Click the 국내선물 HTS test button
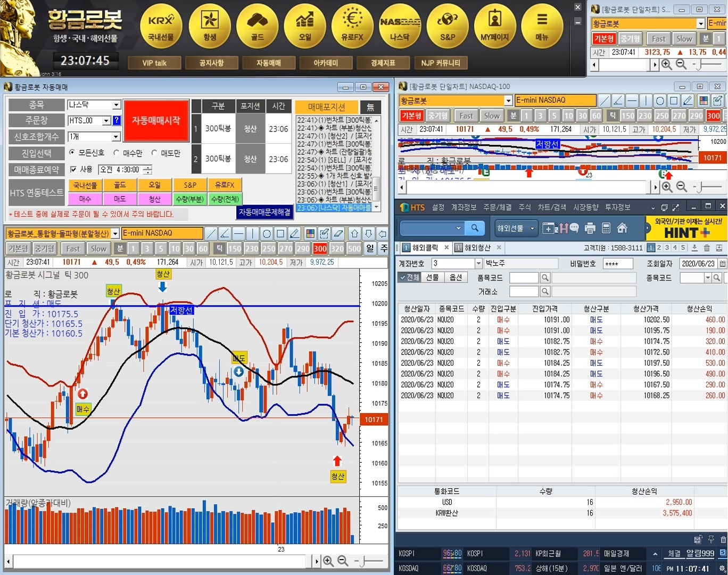 (85, 185)
